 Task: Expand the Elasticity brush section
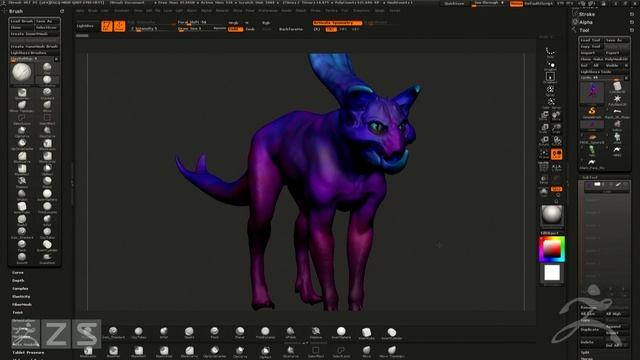21,296
